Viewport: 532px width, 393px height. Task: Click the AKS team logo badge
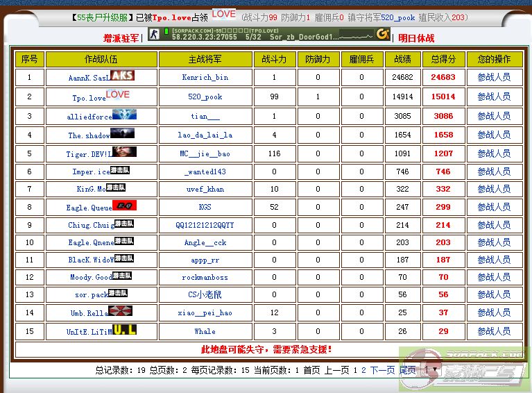(122, 75)
